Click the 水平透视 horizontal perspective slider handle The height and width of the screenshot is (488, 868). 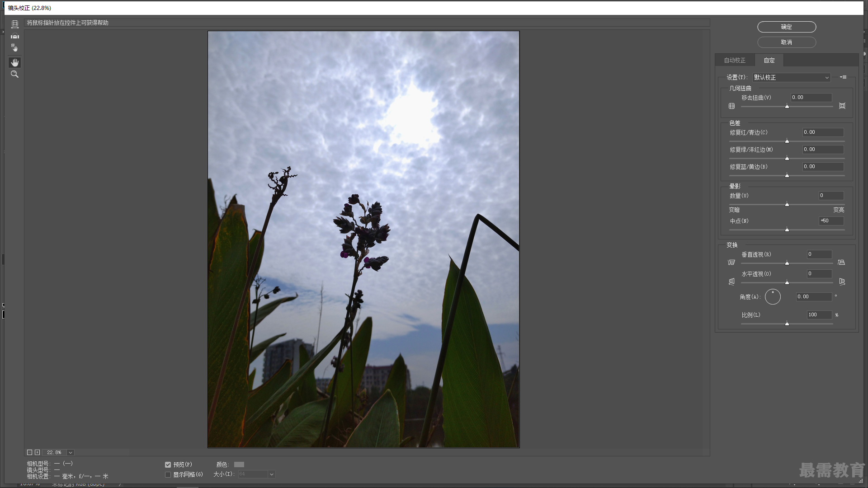(787, 282)
